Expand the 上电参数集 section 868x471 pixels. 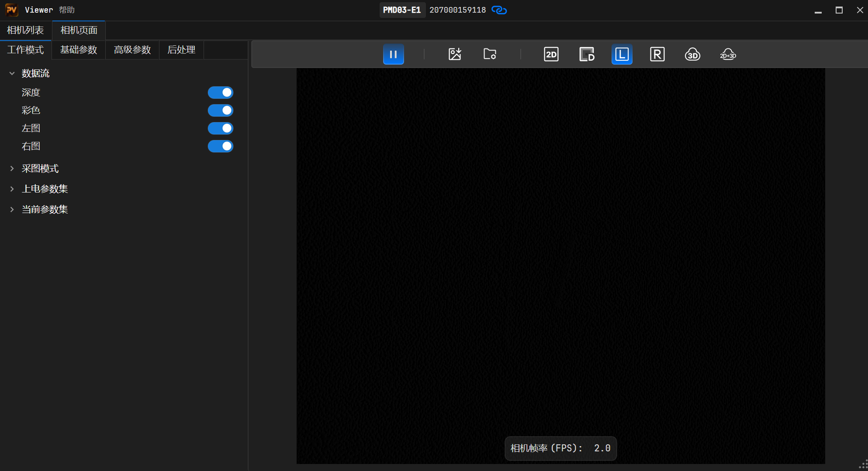click(12, 189)
